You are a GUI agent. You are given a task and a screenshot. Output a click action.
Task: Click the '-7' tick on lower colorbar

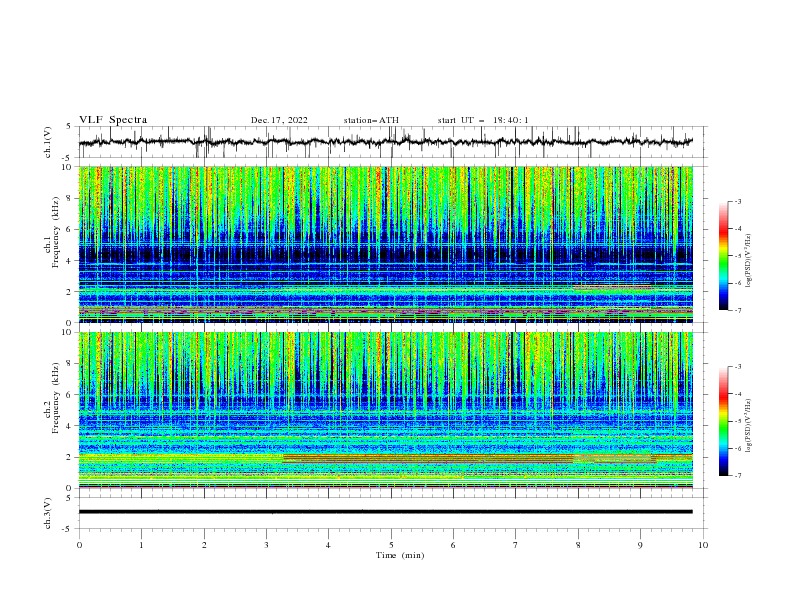pos(737,476)
